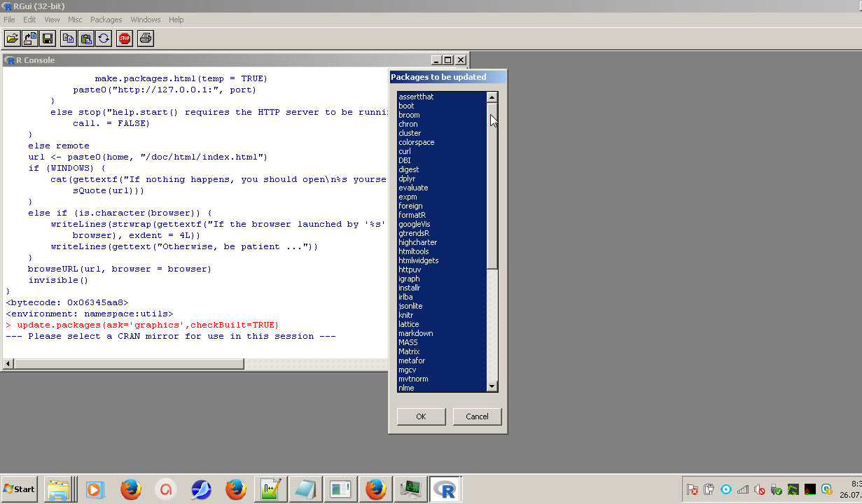Image resolution: width=862 pixels, height=504 pixels.
Task: Open the Misc menu
Action: pyautogui.click(x=75, y=20)
